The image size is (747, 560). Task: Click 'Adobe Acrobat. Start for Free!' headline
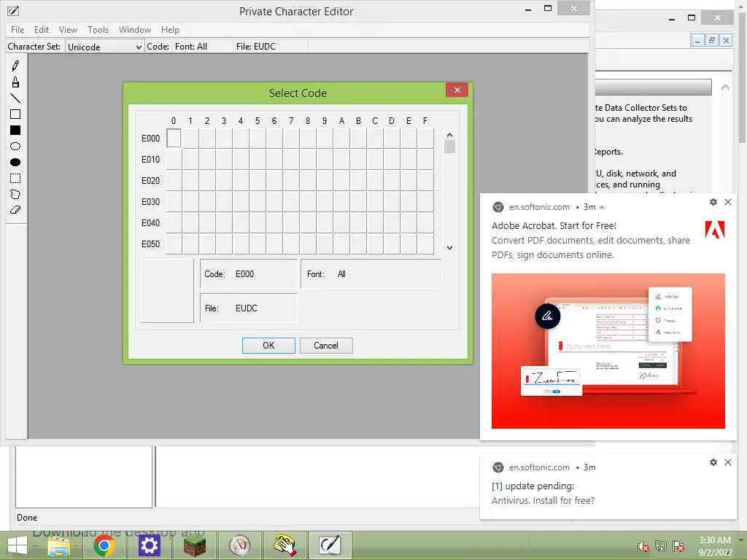[x=554, y=226]
